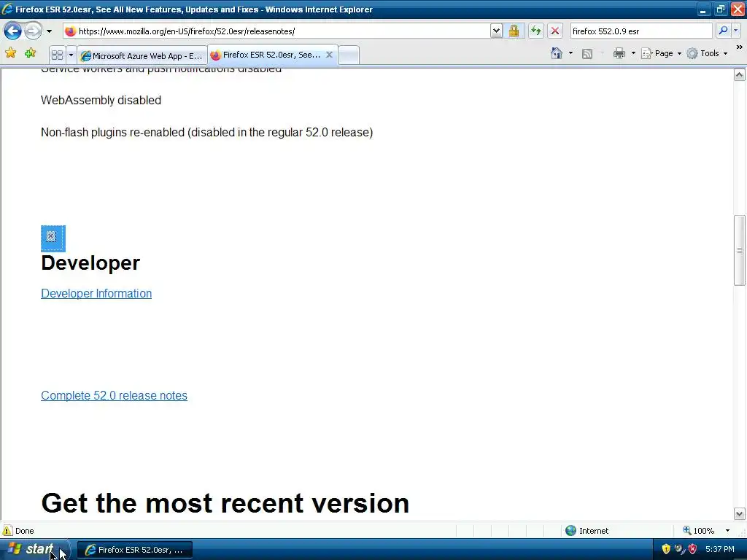747x560 pixels.
Task: Click the 'Developer' heading
Action: click(90, 262)
